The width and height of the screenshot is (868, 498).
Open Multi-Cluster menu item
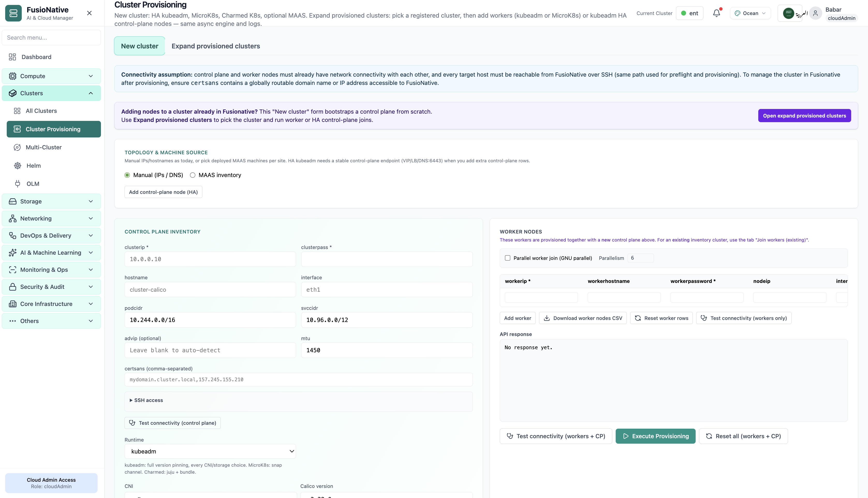(x=54, y=147)
